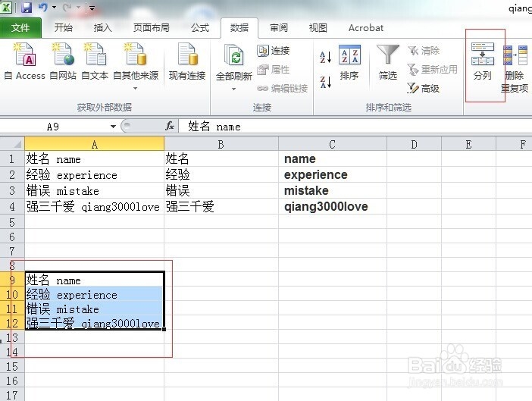Click cell C4 containing bold qiang3000love
Viewport: 532px width, 401px height.
333,206
